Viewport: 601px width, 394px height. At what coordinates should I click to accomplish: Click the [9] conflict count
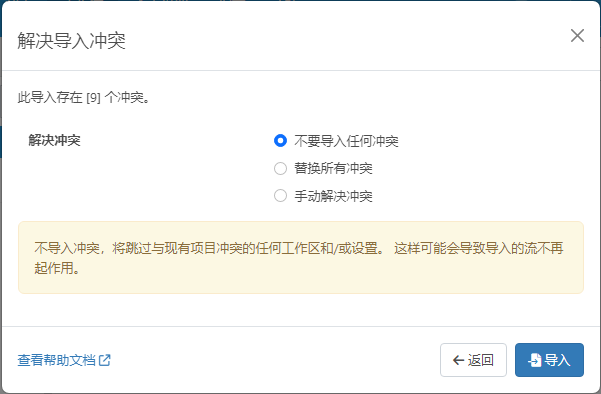[94, 98]
